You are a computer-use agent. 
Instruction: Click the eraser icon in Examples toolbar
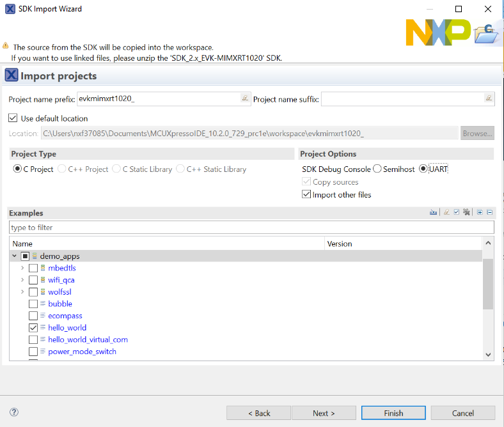click(x=446, y=213)
